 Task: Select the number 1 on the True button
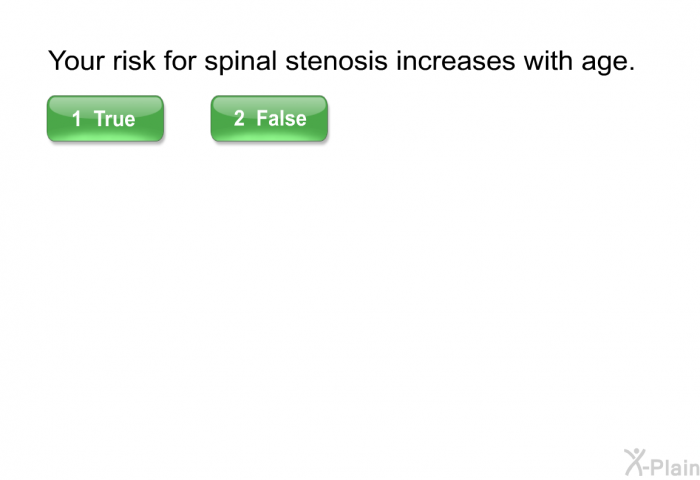[x=77, y=119]
